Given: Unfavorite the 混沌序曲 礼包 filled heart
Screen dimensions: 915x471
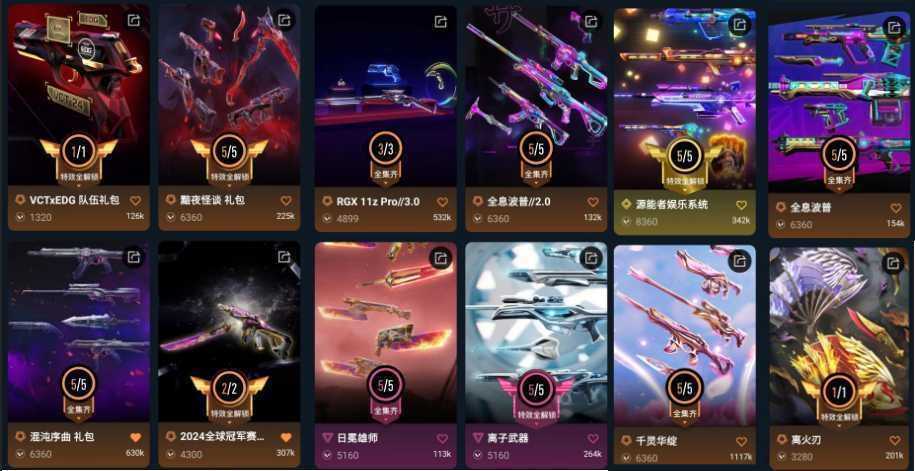Looking at the screenshot, I should pos(135,437).
